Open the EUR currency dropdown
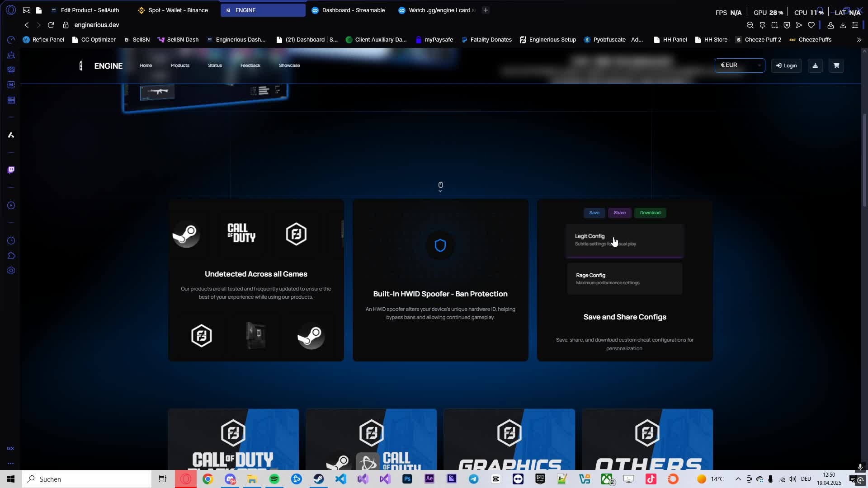868x488 pixels. click(740, 66)
